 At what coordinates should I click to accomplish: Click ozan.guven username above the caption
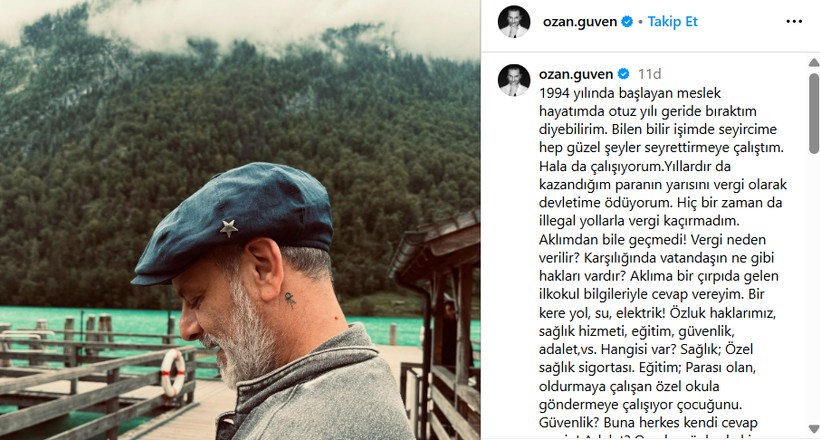click(x=576, y=74)
